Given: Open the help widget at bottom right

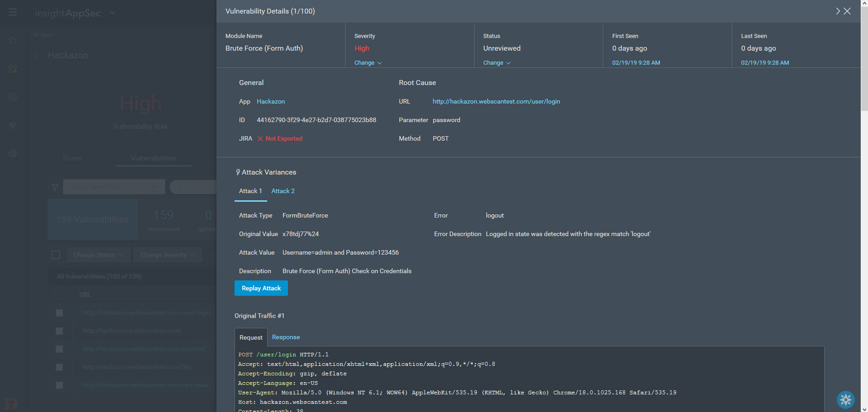Looking at the screenshot, I should (x=845, y=400).
